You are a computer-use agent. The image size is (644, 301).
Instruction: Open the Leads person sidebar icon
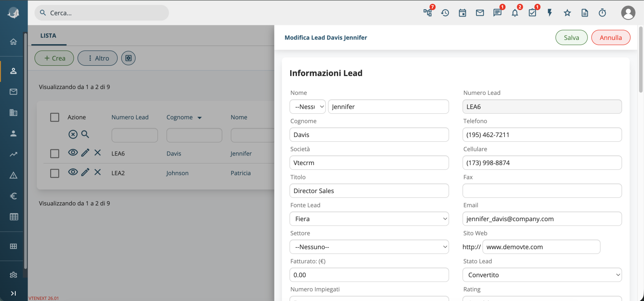[13, 71]
